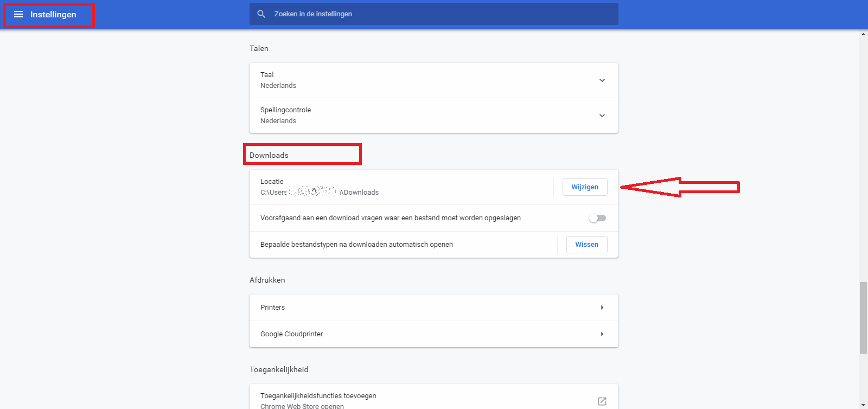The width and height of the screenshot is (868, 409).
Task: Click the 'Taal' row label text
Action: [x=267, y=75]
